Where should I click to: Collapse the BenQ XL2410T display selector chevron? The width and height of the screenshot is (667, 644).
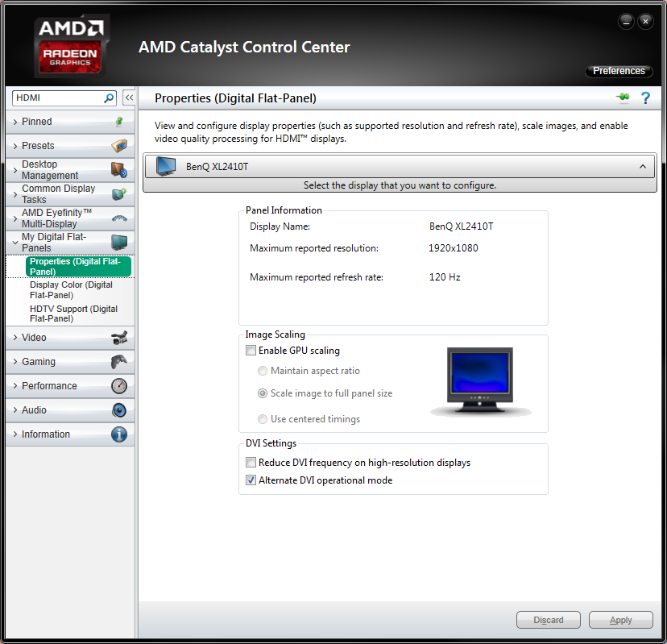pyautogui.click(x=643, y=166)
